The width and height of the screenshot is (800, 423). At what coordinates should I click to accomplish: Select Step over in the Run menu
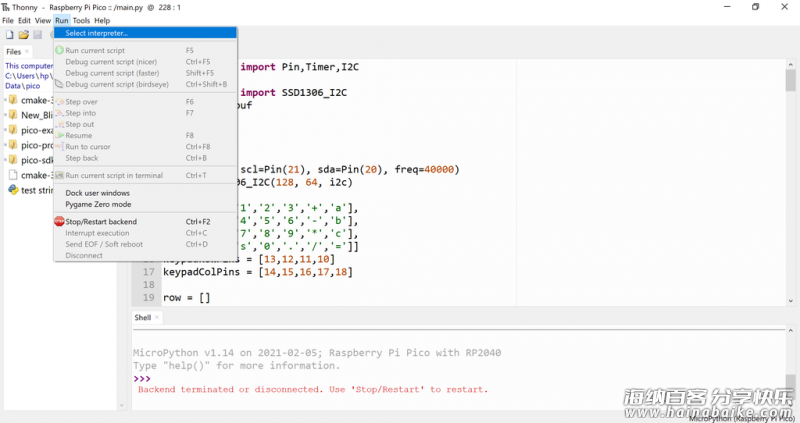(x=145, y=102)
